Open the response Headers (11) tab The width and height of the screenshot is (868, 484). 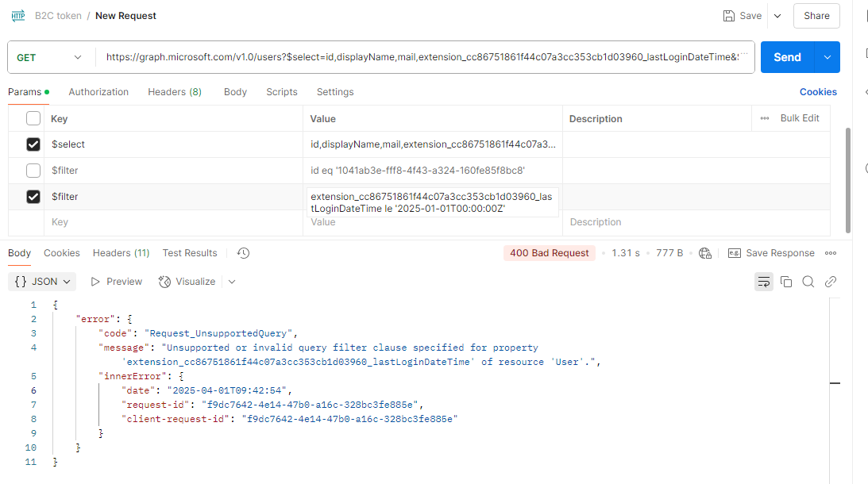[x=121, y=253]
